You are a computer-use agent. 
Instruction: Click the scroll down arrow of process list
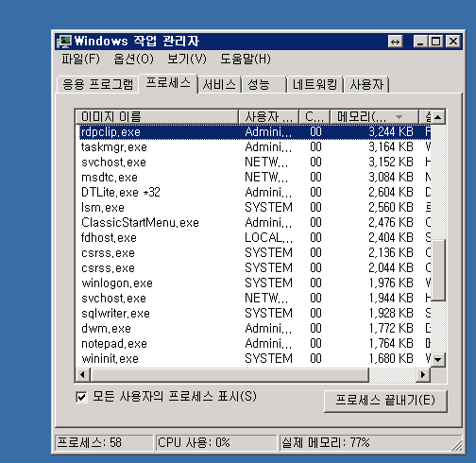coord(438,359)
